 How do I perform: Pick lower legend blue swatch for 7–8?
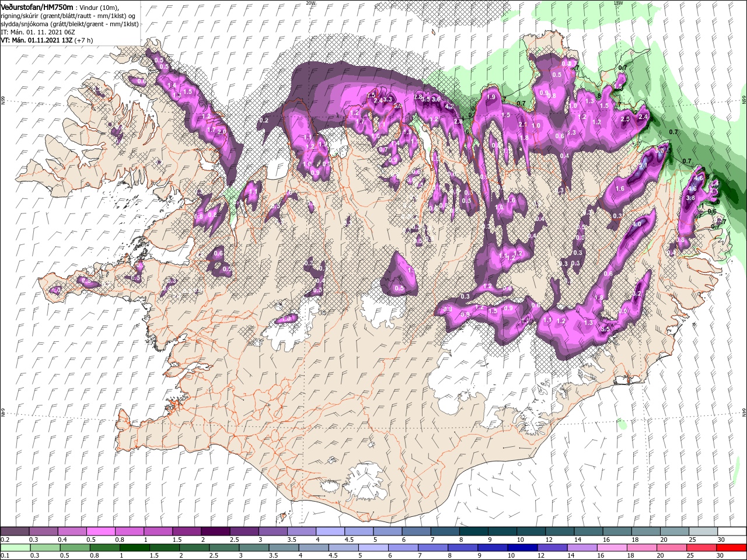[x=433, y=548]
